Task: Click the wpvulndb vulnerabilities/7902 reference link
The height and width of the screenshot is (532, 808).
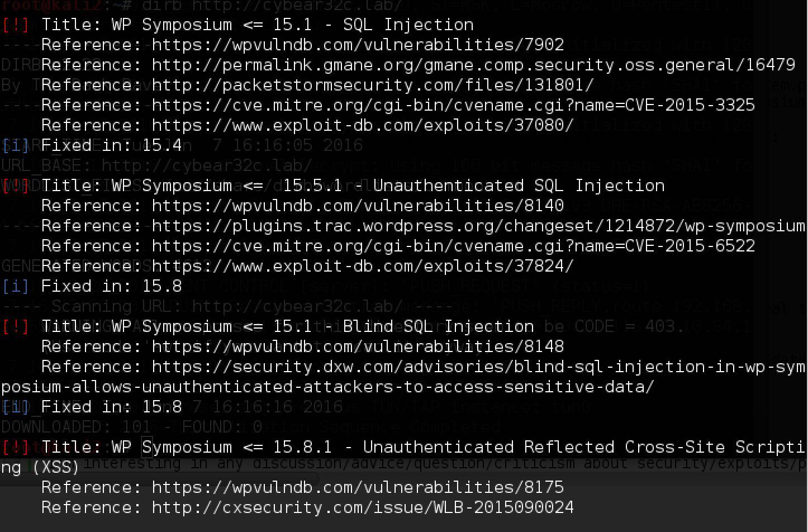Action: 358,45
